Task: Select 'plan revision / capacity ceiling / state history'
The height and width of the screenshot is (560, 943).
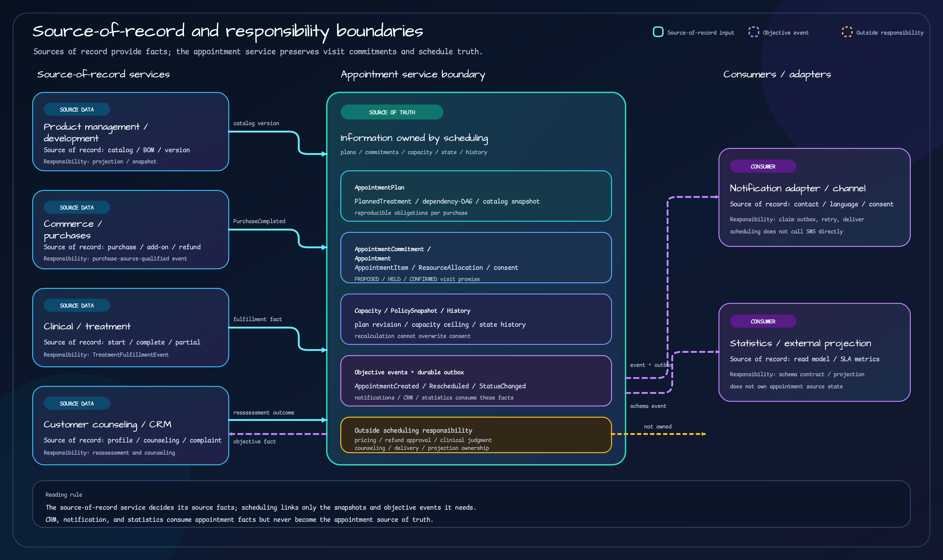Action: [440, 325]
